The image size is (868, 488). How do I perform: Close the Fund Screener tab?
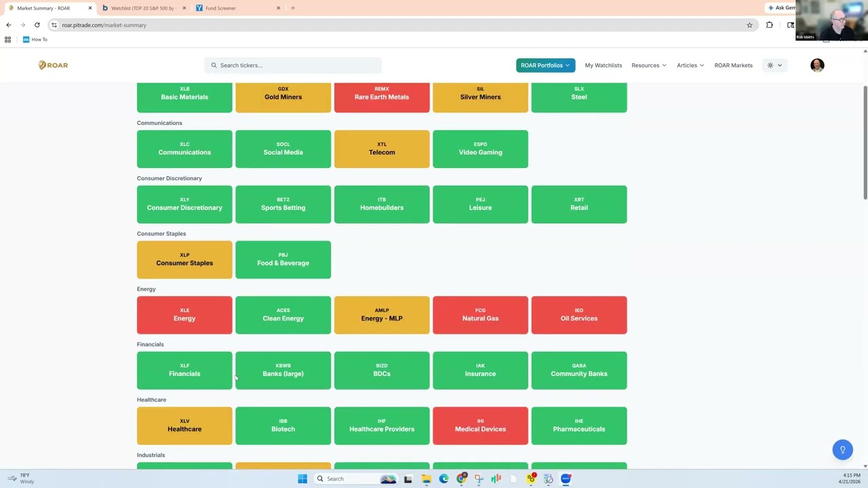pyautogui.click(x=278, y=8)
